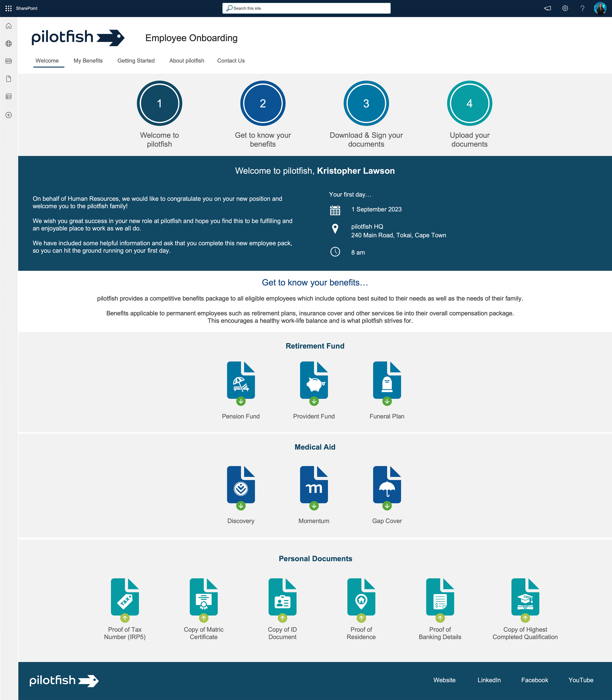Click the Facebook footer link
612x700 pixels.
[x=534, y=680]
